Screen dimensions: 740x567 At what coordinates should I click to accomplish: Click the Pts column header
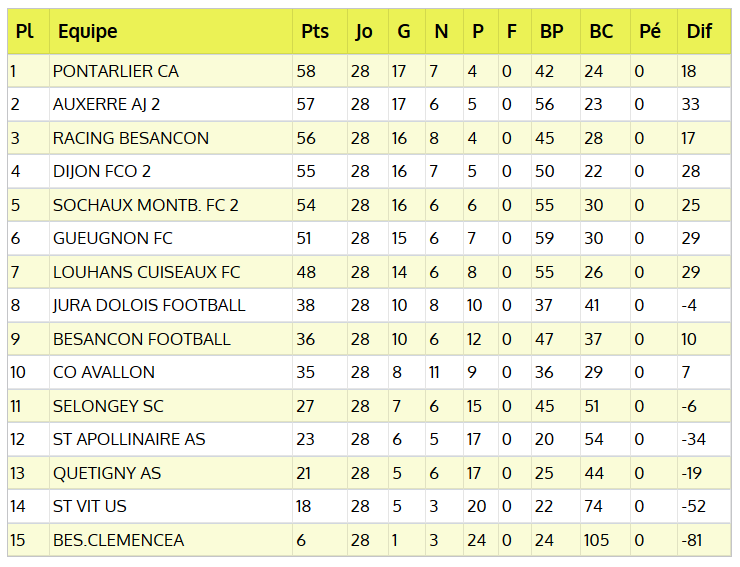pos(315,32)
